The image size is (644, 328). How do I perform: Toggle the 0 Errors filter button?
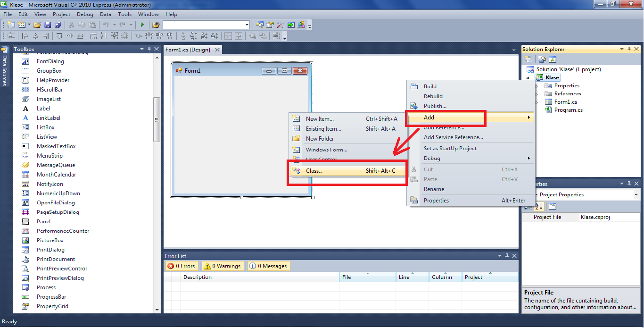[x=182, y=266]
